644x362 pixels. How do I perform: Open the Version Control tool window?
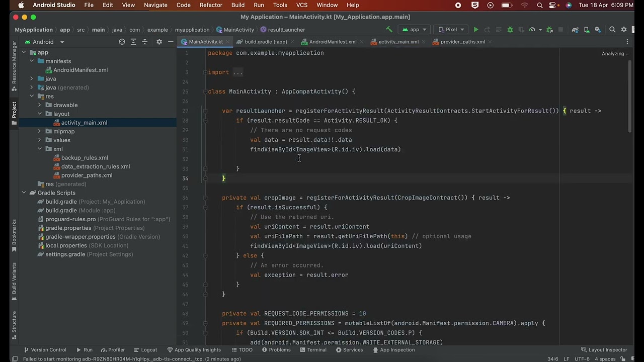pos(44,350)
